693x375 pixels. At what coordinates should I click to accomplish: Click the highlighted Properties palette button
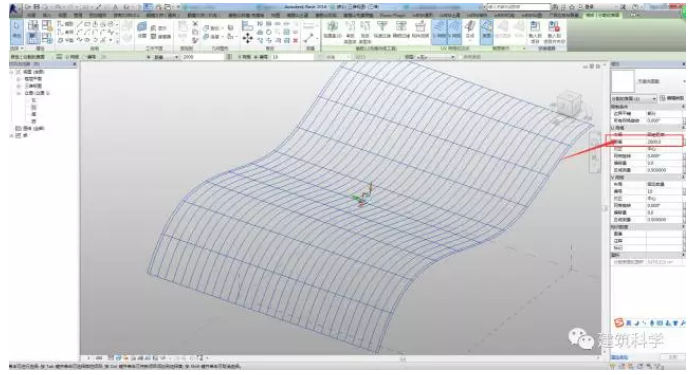(33, 38)
